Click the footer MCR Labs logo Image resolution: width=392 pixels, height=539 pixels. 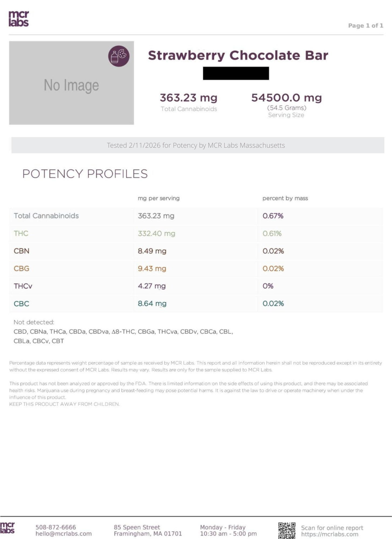point(7,528)
